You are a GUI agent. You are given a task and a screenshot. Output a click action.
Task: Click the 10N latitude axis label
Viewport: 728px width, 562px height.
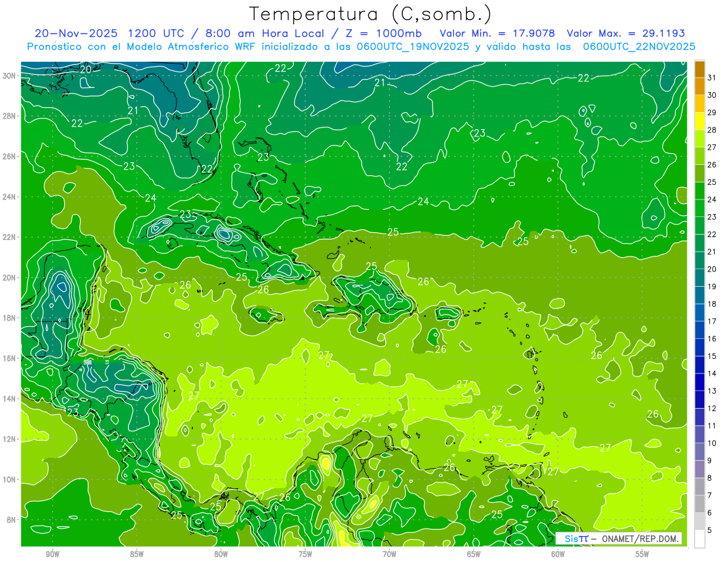point(9,479)
